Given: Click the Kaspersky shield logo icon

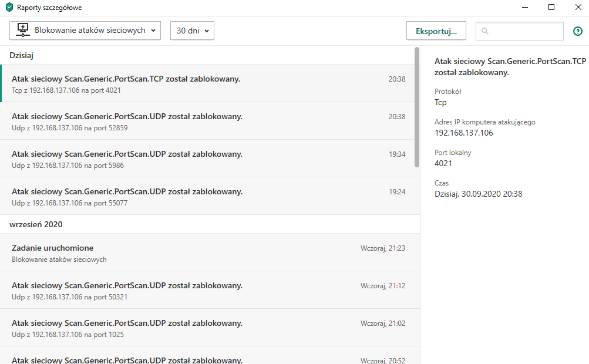Looking at the screenshot, I should coord(9,8).
